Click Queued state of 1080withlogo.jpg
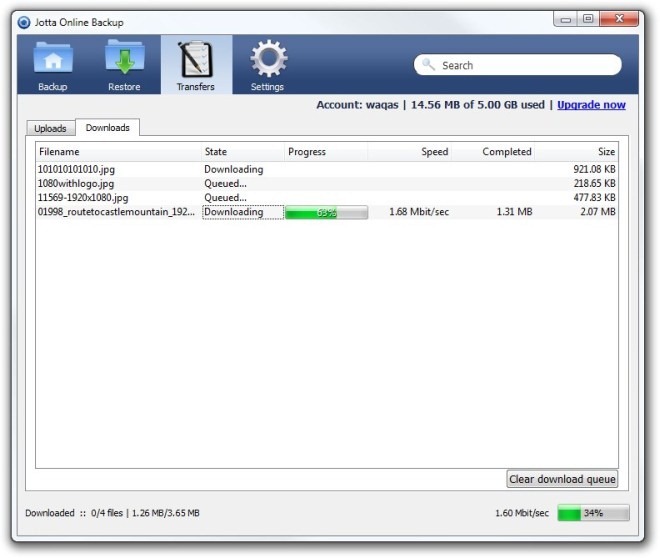Screen dimensions: 660x558 click(x=226, y=183)
